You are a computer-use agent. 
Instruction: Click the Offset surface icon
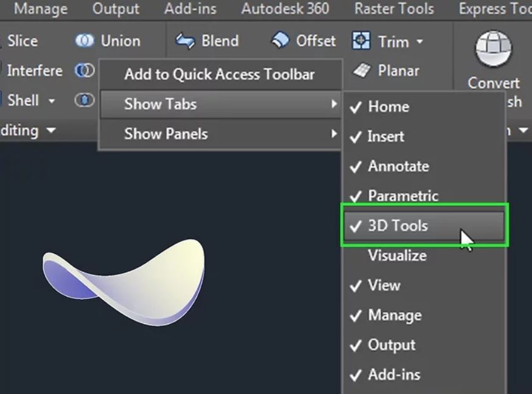coord(280,41)
